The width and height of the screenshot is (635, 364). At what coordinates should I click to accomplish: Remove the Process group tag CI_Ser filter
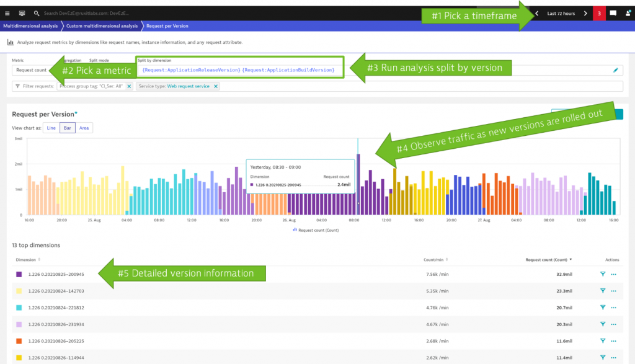(x=128, y=86)
